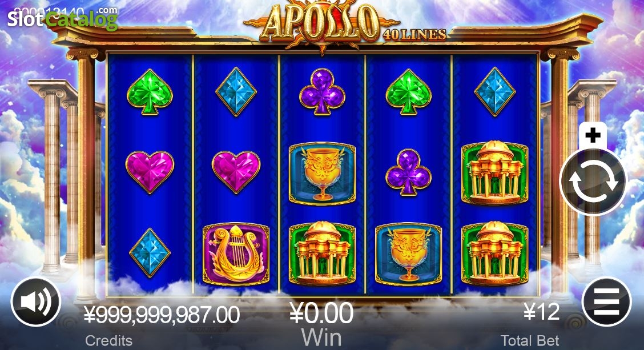Screen dimensions: 644x350
Task: Click the ¥0.00 Win display
Action: (x=321, y=313)
